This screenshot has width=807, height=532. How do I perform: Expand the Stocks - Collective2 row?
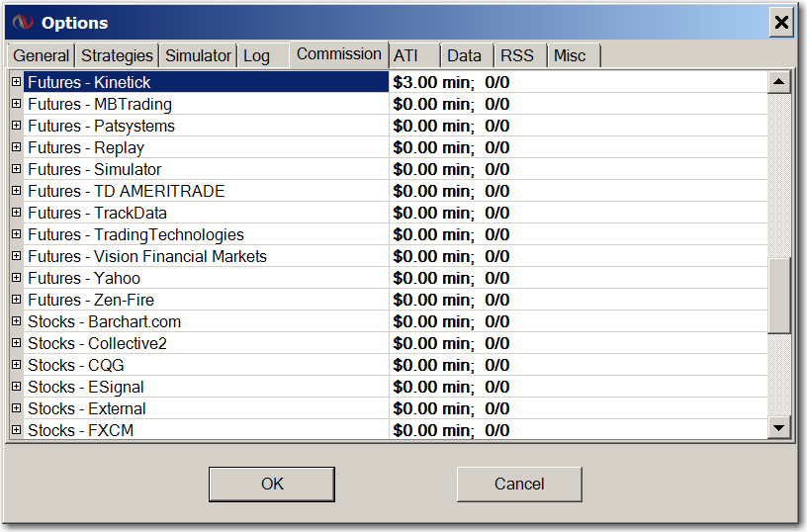click(17, 343)
